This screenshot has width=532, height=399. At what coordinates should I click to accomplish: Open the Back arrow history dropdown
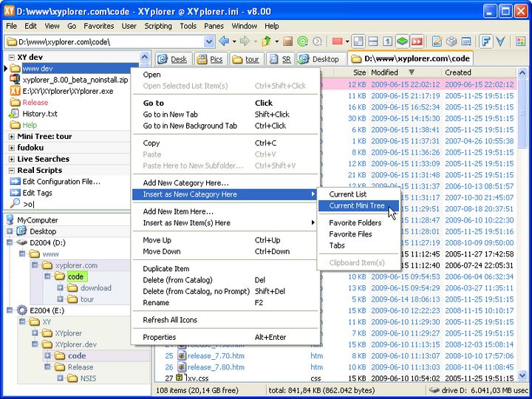pos(234,41)
